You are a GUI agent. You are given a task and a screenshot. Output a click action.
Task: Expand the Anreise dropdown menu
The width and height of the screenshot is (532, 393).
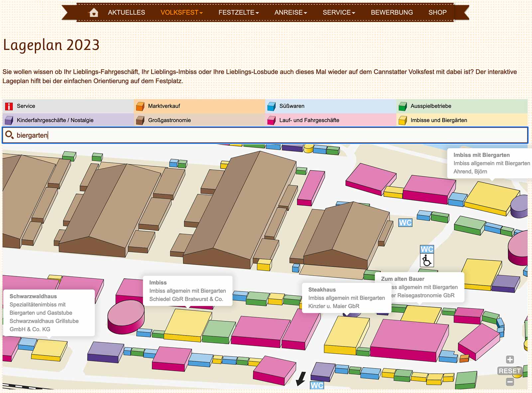coord(291,13)
